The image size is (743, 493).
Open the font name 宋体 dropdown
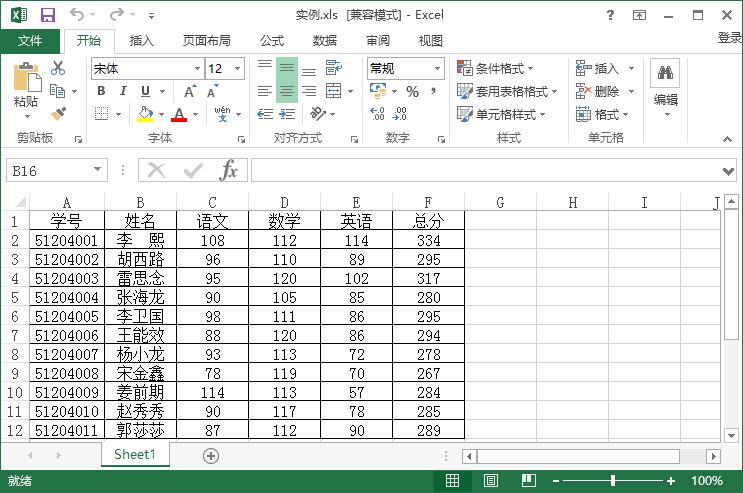pos(197,68)
